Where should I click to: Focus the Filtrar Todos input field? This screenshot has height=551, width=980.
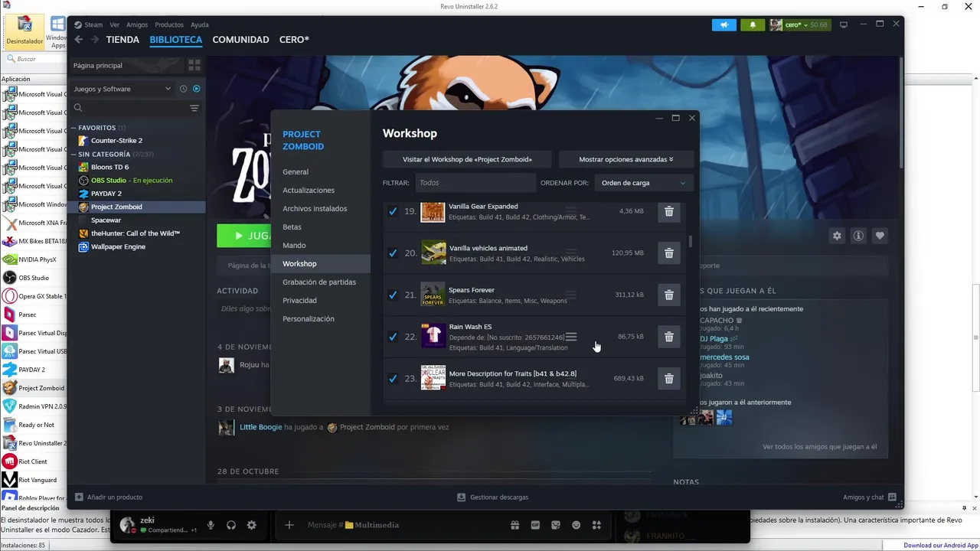tap(475, 183)
